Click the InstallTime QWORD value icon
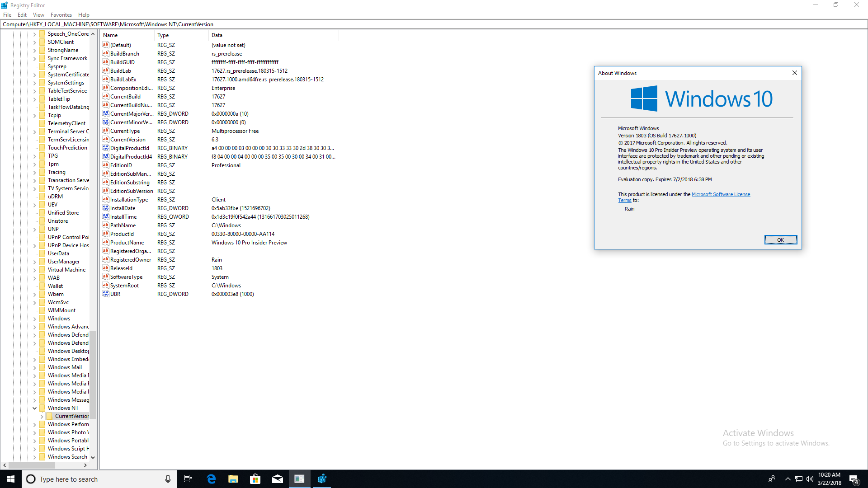The width and height of the screenshot is (868, 488). point(106,216)
